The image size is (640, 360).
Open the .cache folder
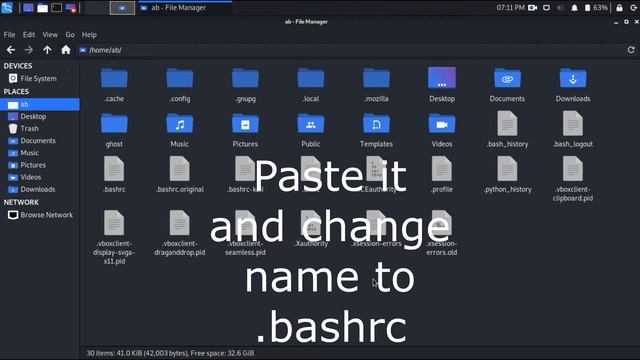[x=114, y=84]
